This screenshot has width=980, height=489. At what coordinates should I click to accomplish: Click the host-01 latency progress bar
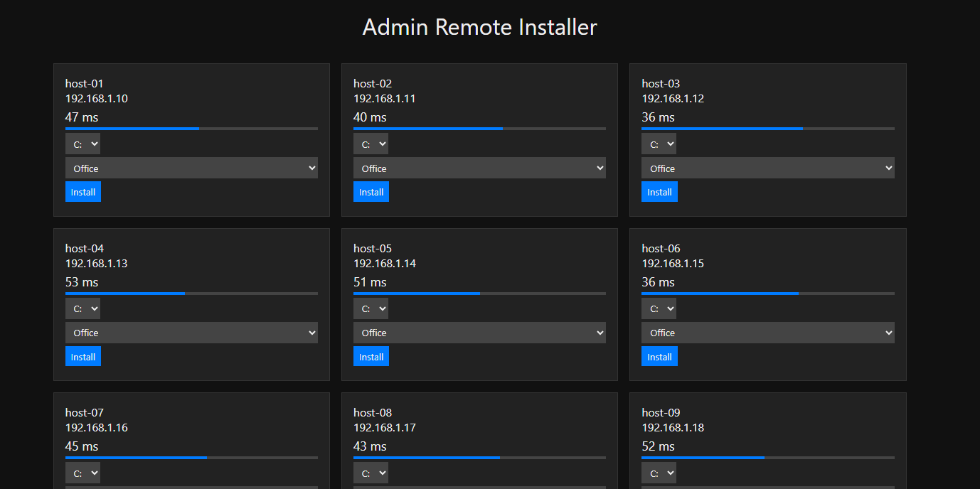191,129
